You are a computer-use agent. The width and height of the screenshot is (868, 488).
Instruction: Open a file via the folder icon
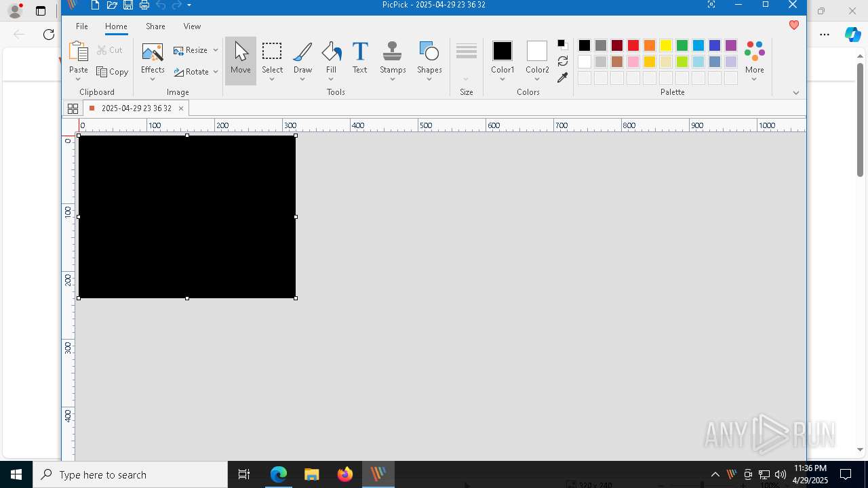pyautogui.click(x=112, y=5)
